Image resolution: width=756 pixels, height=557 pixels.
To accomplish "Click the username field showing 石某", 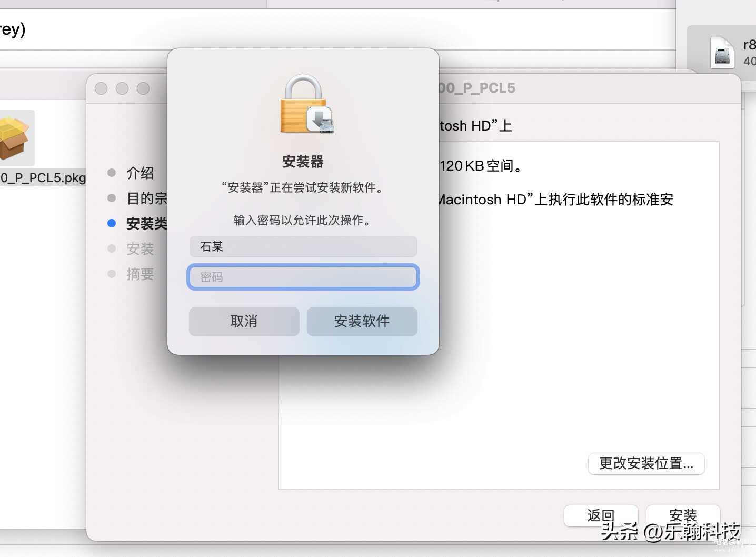I will [303, 246].
